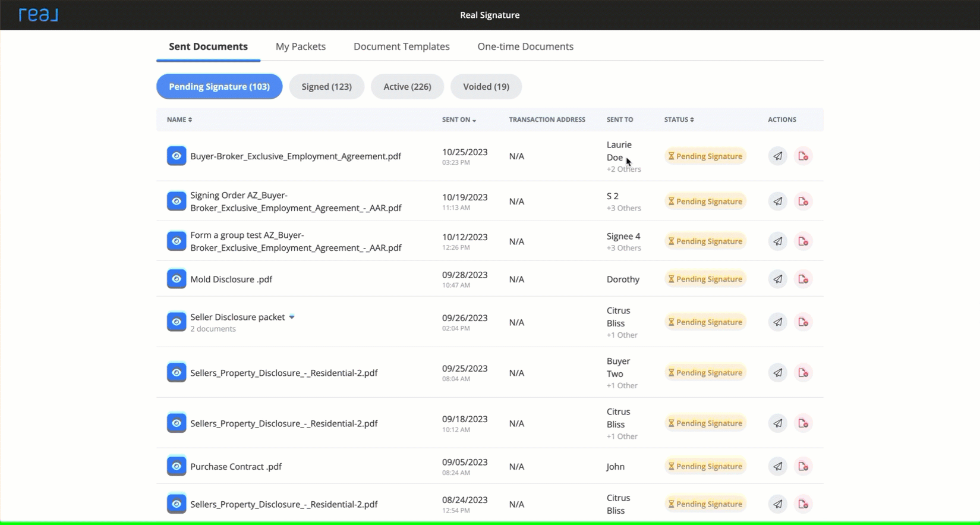This screenshot has height=525, width=980.
Task: Resend Mold Disclosure .pdf via paper plane
Action: pos(777,279)
